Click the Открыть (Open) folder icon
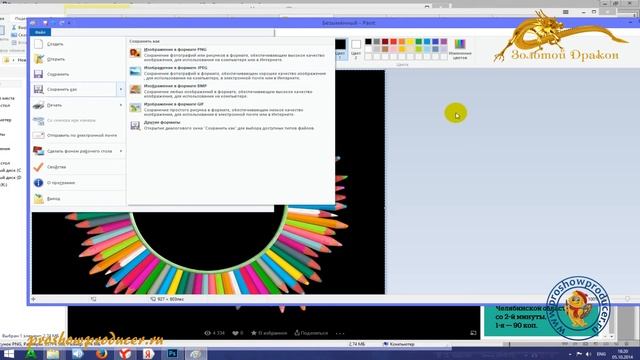This screenshot has height=360, width=640. tap(38, 59)
